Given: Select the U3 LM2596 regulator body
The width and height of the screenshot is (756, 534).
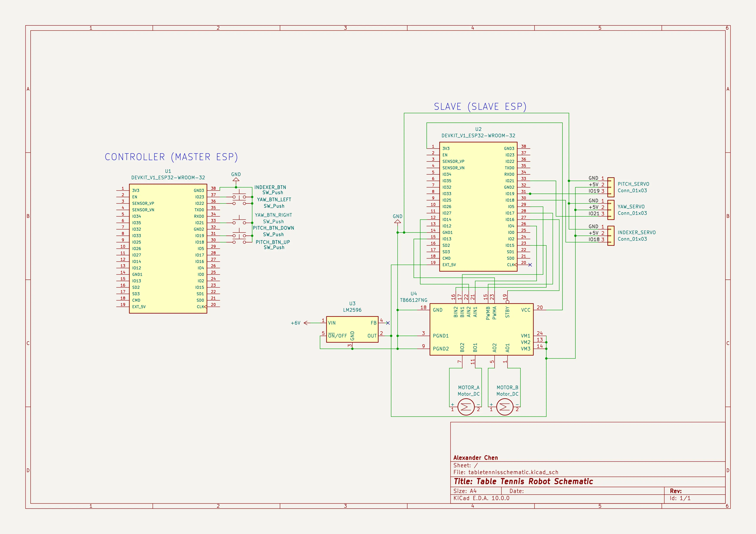Looking at the screenshot, I should (x=352, y=329).
